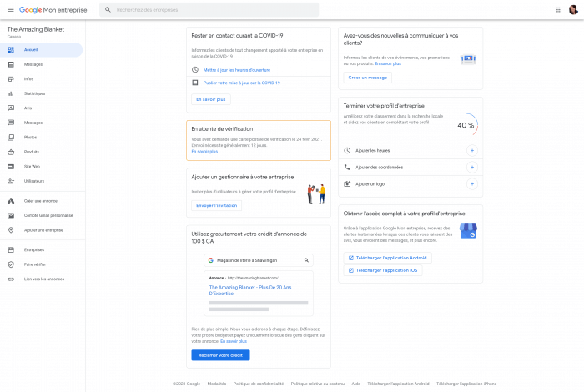584x392 pixels.
Task: Click the plus beside Ajouter les heures
Action: pyautogui.click(x=472, y=150)
